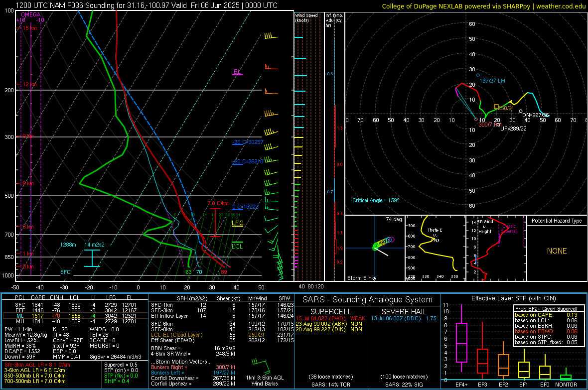Click the cyan effective inflow layer bracket near 1288m
The height and width of the screenshot is (390, 588).
click(92, 258)
